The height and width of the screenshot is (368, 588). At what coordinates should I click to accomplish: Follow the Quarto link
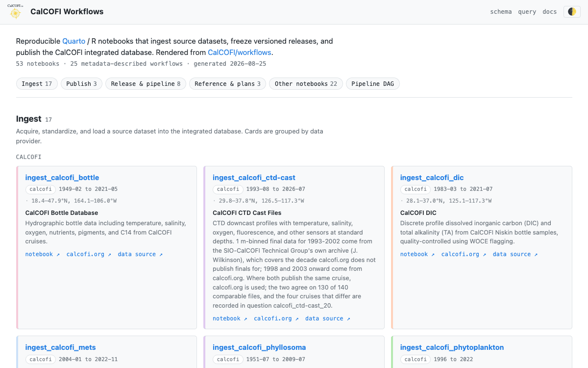click(73, 41)
